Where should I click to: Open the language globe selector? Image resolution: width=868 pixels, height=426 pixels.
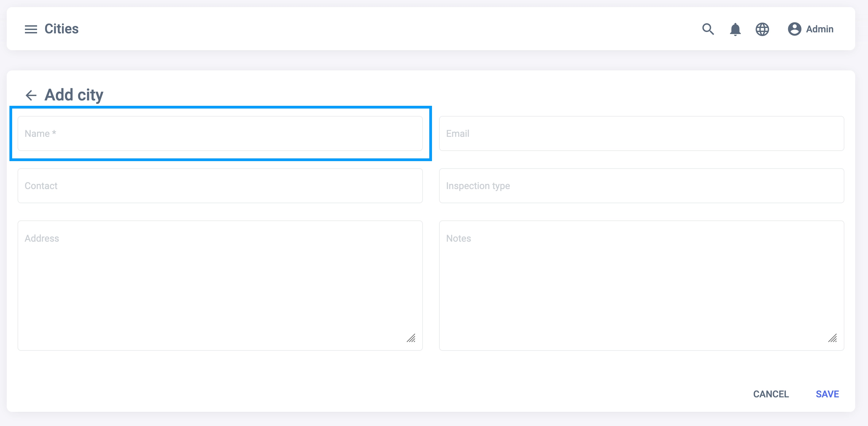coord(762,29)
